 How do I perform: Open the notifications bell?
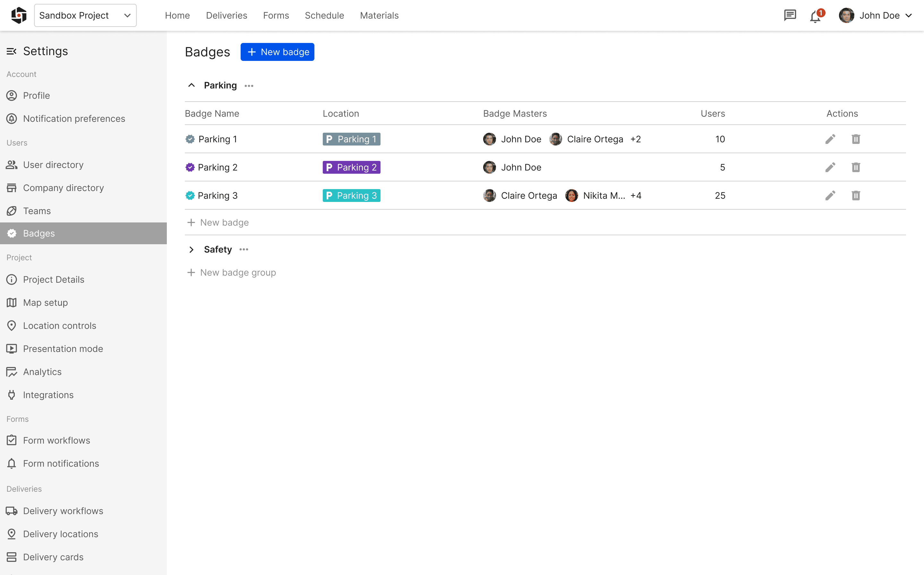(815, 16)
